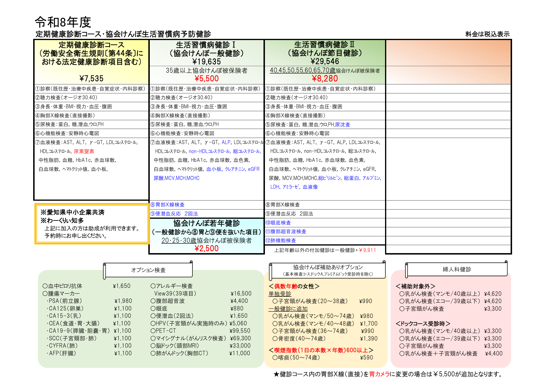554x392 pixels.
Task: Click 偶数年齢の女性 heading
Action: [294, 287]
